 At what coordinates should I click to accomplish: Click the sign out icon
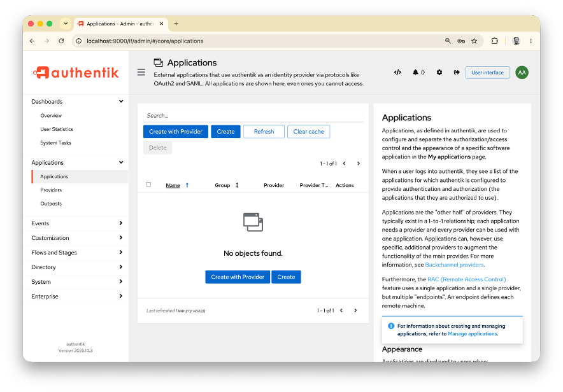(x=457, y=73)
